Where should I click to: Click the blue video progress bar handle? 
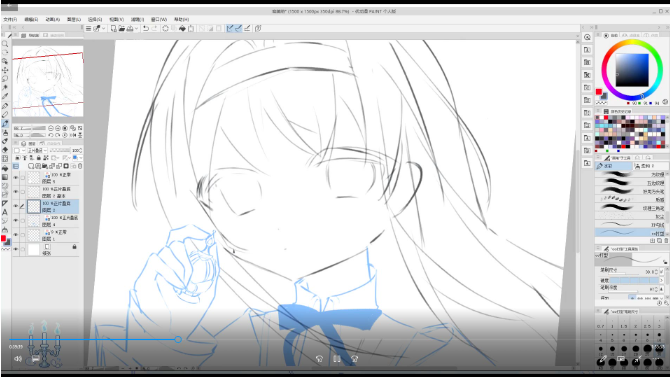[178, 339]
